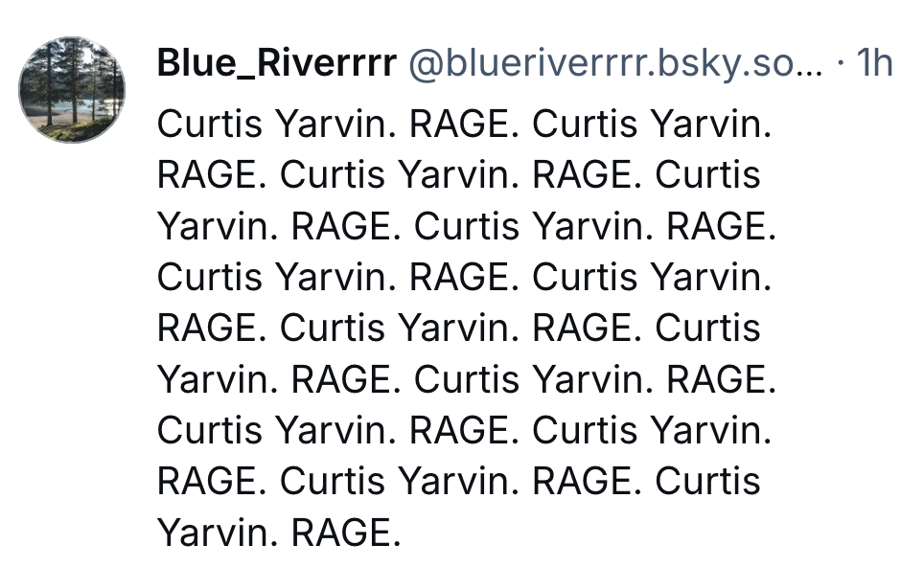Click the first line of the post text

pyautogui.click(x=464, y=124)
